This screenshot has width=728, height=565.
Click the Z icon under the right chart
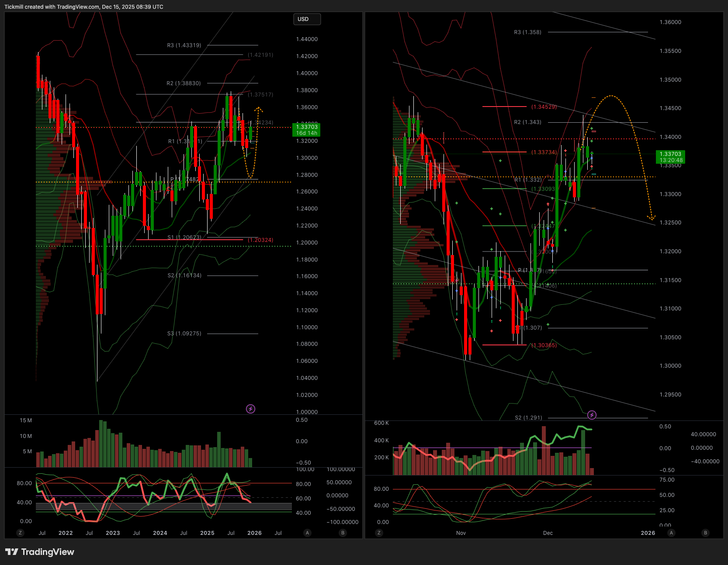(379, 533)
